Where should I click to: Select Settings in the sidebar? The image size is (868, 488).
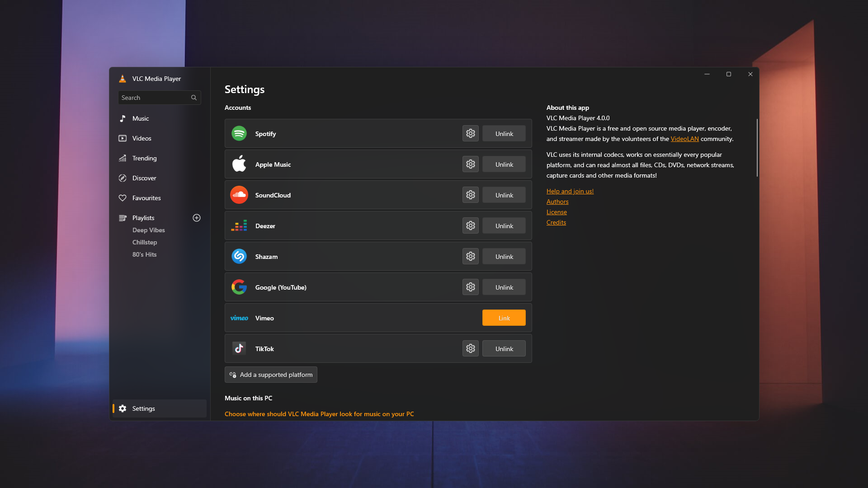143,408
